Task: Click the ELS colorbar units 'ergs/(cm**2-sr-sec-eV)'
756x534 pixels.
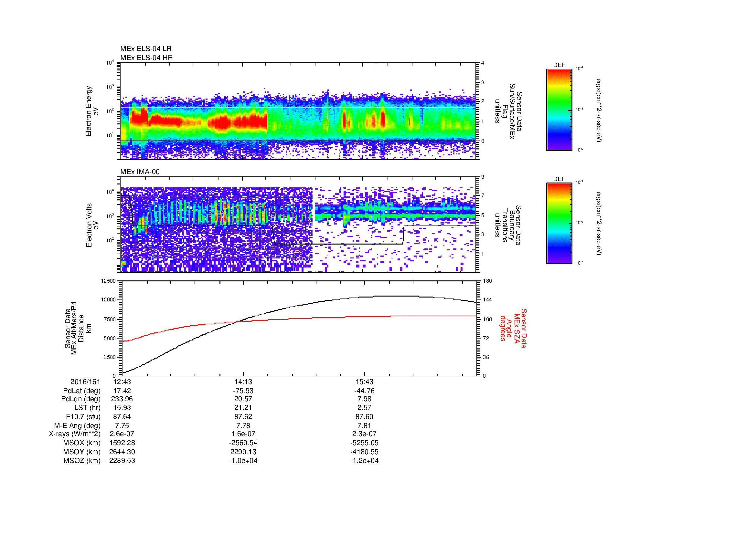Action: (599, 110)
